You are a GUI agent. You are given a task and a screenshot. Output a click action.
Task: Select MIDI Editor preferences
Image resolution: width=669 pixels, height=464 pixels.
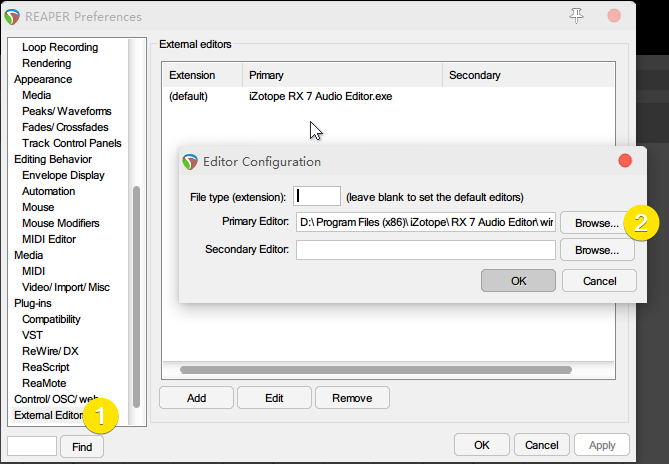(x=49, y=239)
